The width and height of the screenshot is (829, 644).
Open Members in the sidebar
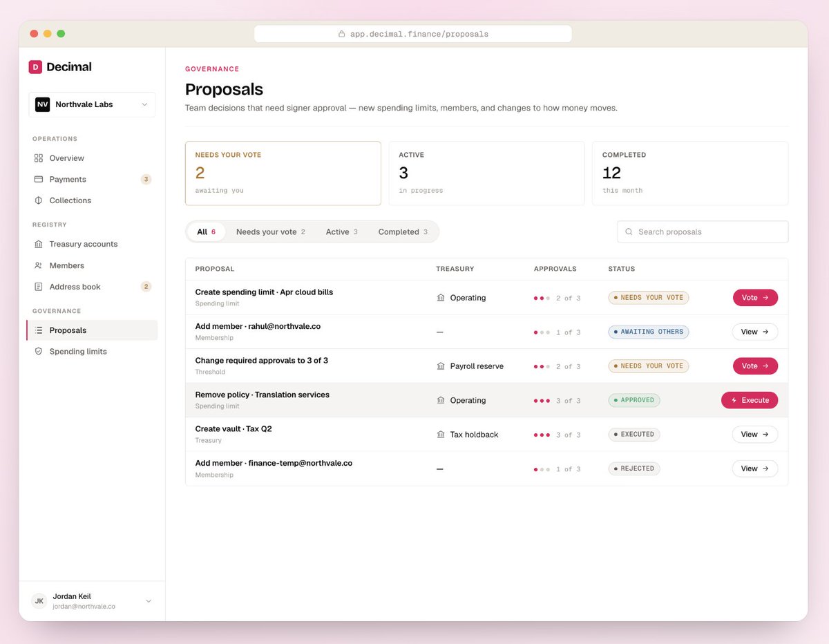click(x=92, y=265)
